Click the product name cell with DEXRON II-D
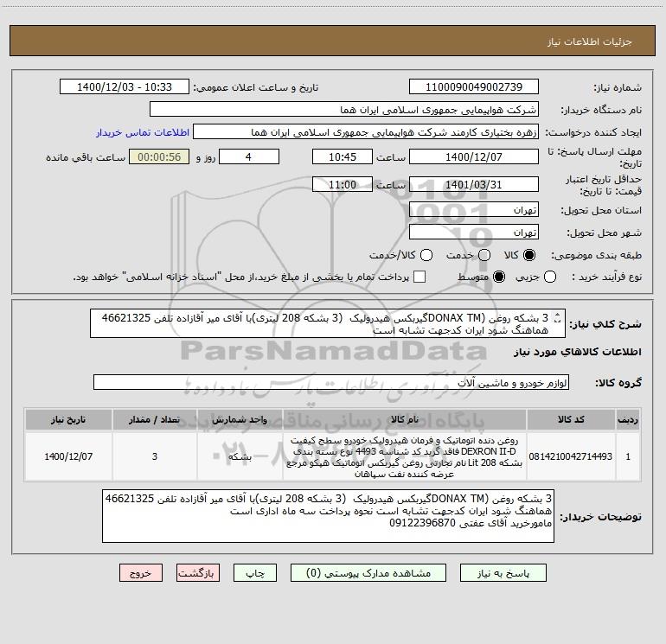The image size is (666, 644). click(x=405, y=456)
